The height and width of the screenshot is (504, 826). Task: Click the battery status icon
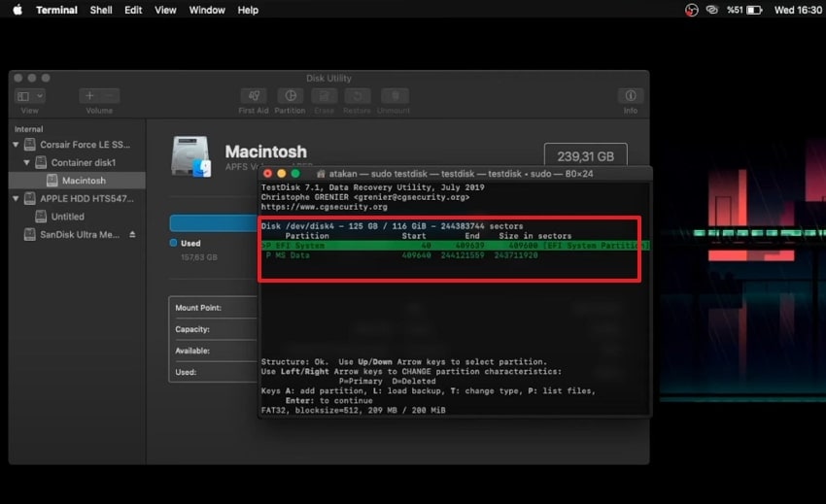click(x=754, y=10)
